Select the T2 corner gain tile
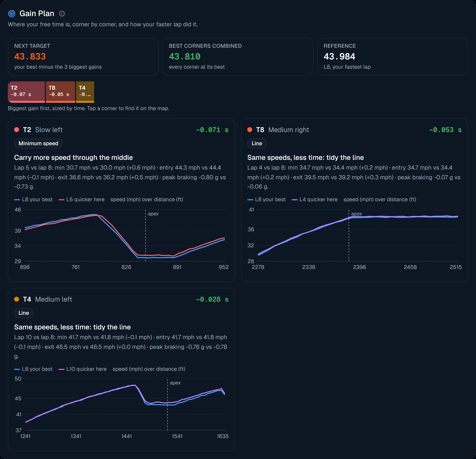The height and width of the screenshot is (459, 476). click(26, 92)
